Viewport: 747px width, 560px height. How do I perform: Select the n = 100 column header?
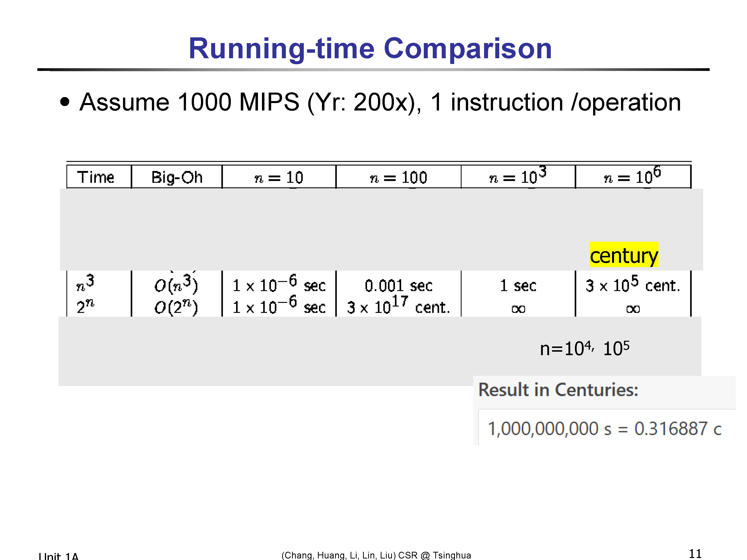pos(398,177)
